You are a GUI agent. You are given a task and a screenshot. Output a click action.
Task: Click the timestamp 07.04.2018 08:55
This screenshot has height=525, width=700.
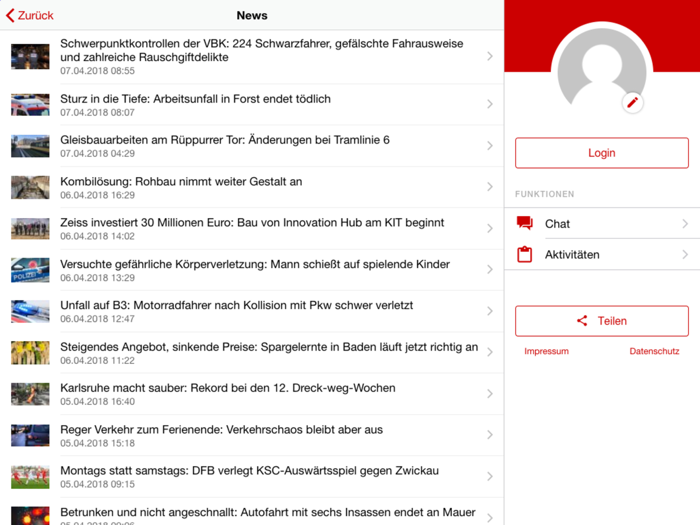point(97,71)
